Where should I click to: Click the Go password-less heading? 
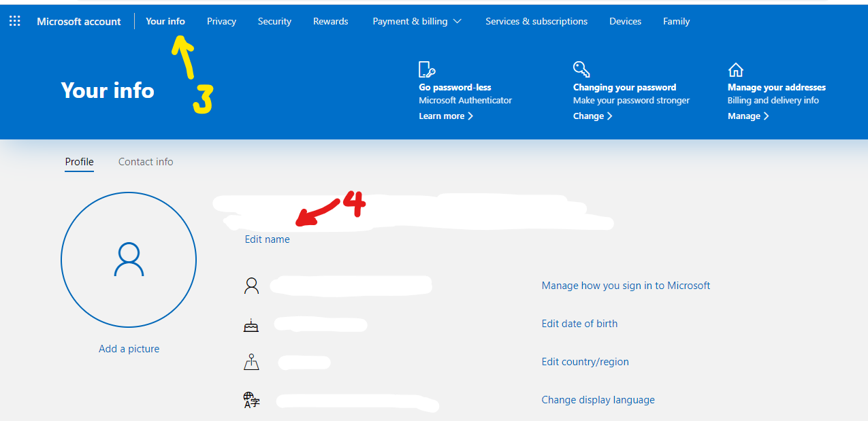pyautogui.click(x=455, y=87)
